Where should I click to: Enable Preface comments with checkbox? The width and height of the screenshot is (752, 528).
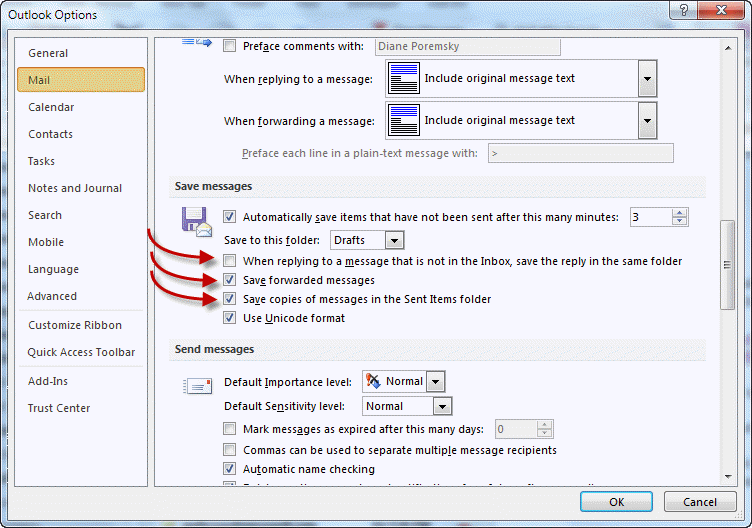click(230, 46)
